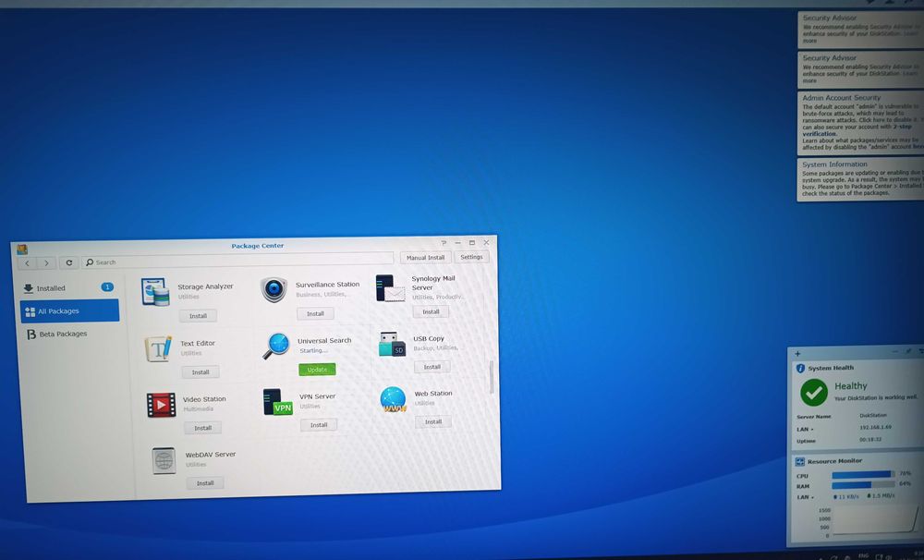The width and height of the screenshot is (924, 560).
Task: Install the Text Editor package
Action: click(201, 372)
